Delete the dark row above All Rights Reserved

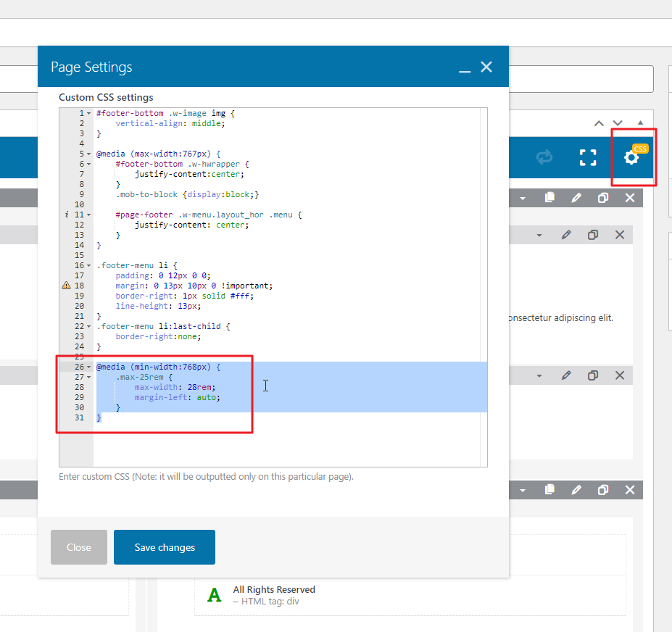pos(629,489)
